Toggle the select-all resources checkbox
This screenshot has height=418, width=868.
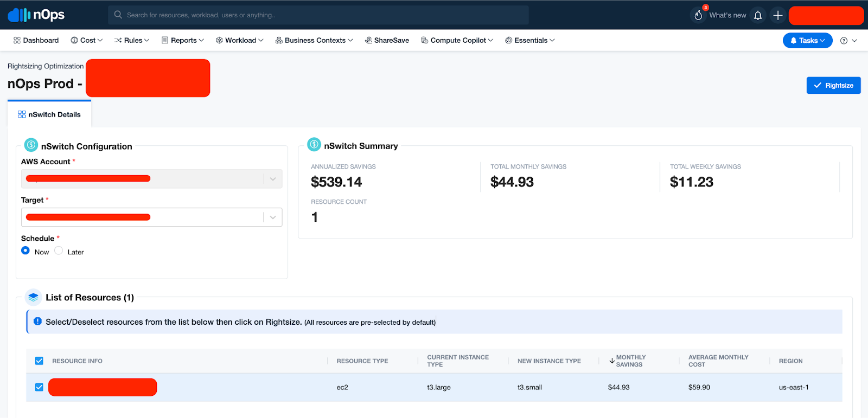pyautogui.click(x=39, y=361)
